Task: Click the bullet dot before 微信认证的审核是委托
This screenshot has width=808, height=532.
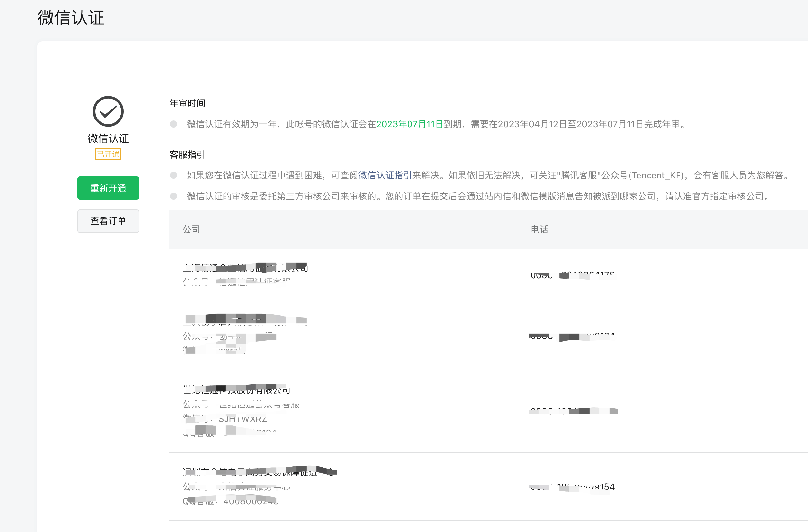Action: (x=173, y=196)
